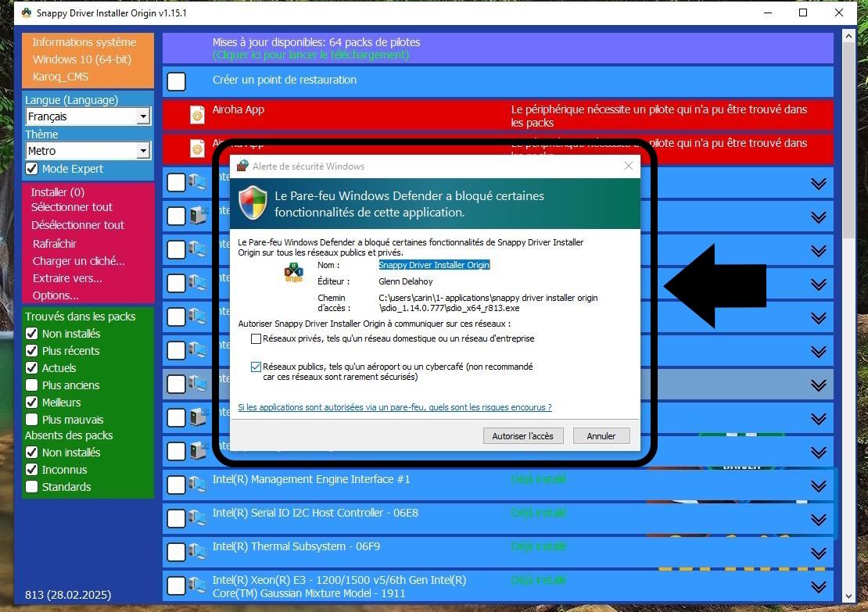
Task: Click Karoq_CMS computer name text
Action: pyautogui.click(x=60, y=77)
